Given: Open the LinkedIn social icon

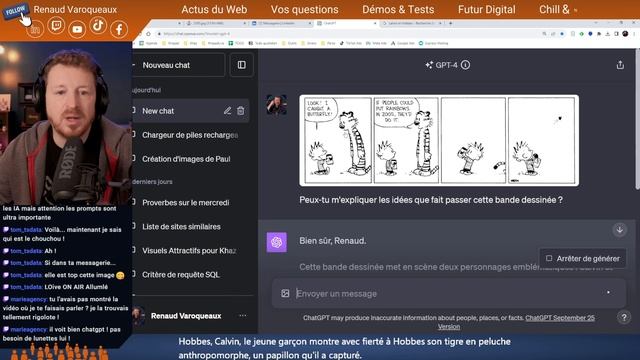Looking at the screenshot, I should pos(35,29).
